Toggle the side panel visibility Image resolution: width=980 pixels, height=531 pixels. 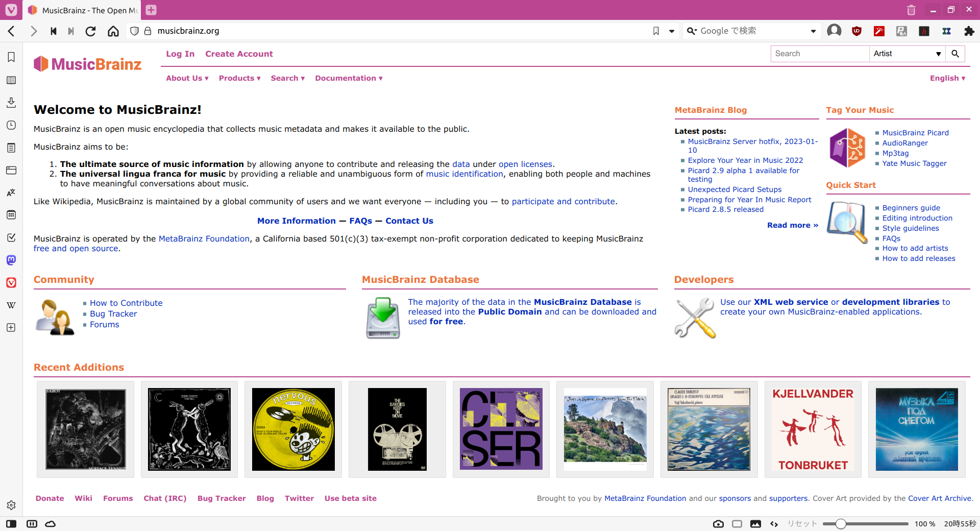click(x=11, y=524)
